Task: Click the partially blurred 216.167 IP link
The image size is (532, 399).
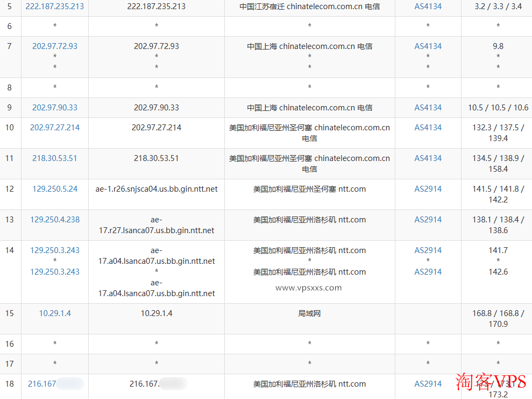Action: coord(43,384)
